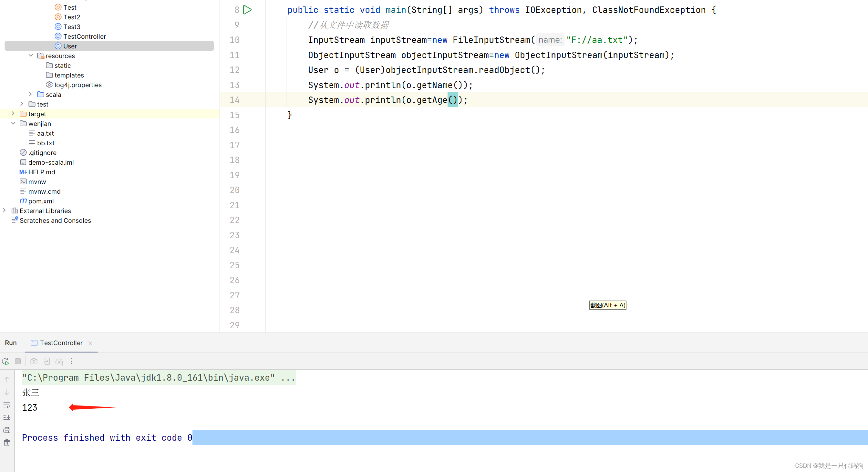Collapse the wenjian folder
868x472 pixels.
13,124
